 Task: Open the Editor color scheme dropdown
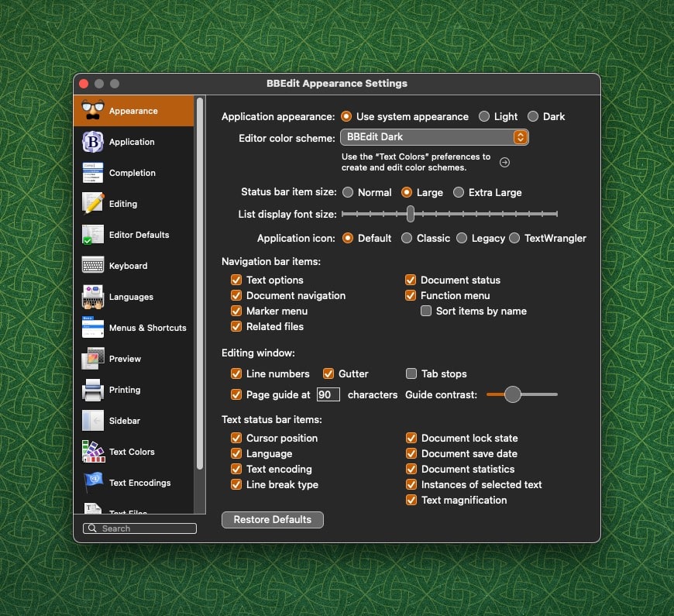435,137
